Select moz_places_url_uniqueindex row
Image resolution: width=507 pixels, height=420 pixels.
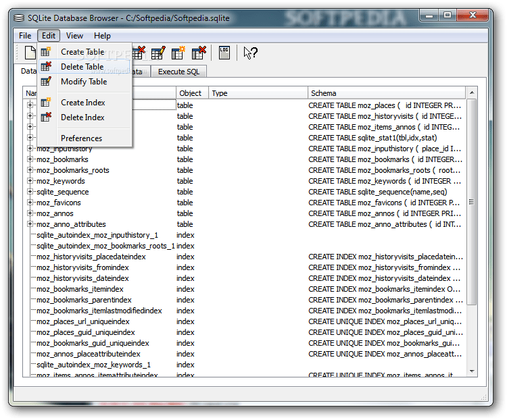[244, 321]
